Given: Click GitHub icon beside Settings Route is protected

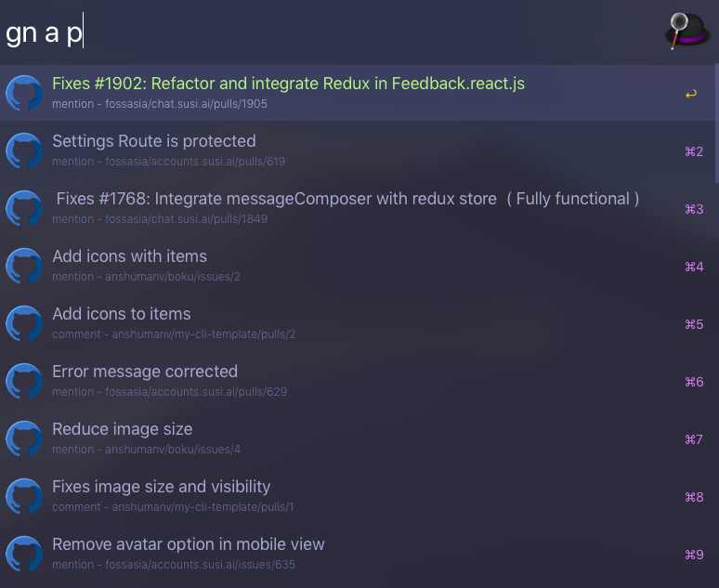Looking at the screenshot, I should point(24,150).
